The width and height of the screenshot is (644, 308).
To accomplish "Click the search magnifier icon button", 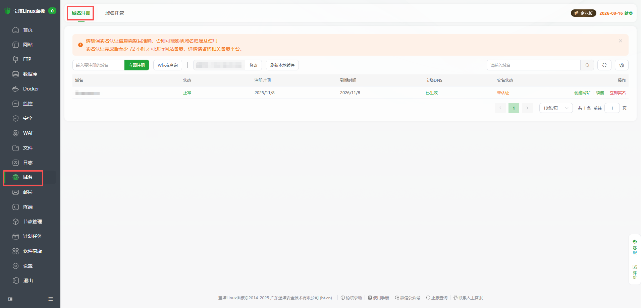I will coord(587,65).
